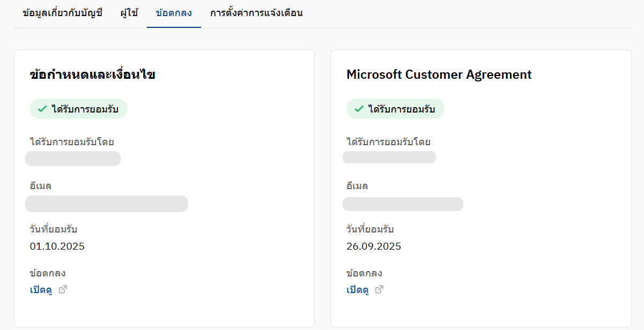Click อีเมล label in Microsoft Customer Agreement card
This screenshot has height=330, width=644.
357,186
